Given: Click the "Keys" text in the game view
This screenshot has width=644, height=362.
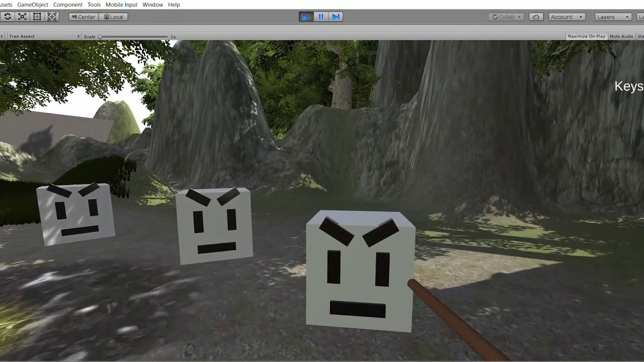Looking at the screenshot, I should (x=629, y=86).
